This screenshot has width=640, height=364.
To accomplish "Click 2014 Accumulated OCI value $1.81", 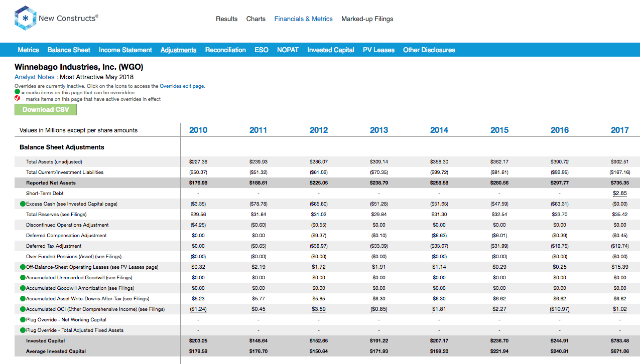I will click(439, 309).
